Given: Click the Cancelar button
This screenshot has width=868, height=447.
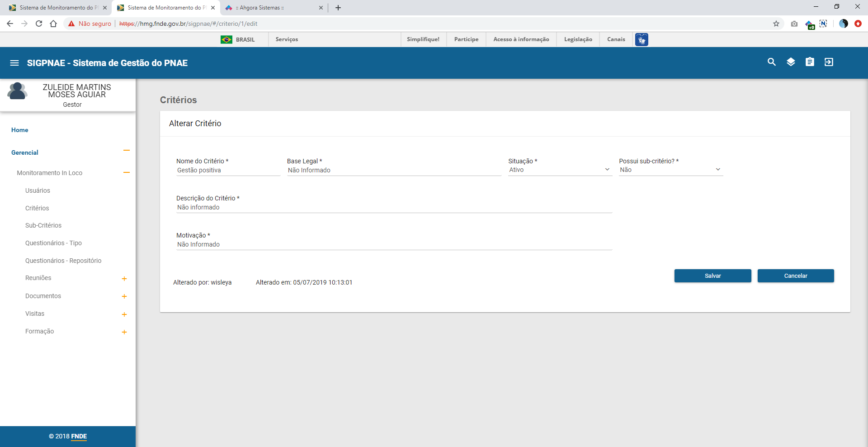Looking at the screenshot, I should [x=795, y=276].
